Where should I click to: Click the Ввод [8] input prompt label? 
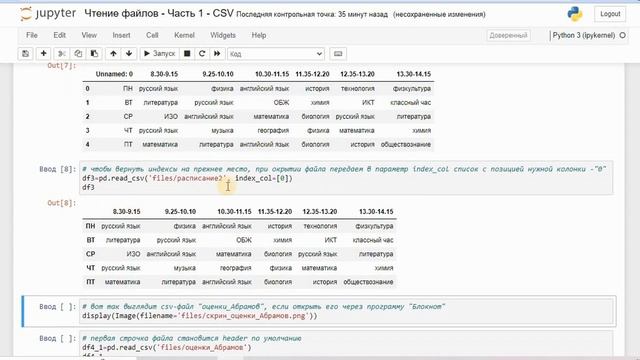[58, 169]
